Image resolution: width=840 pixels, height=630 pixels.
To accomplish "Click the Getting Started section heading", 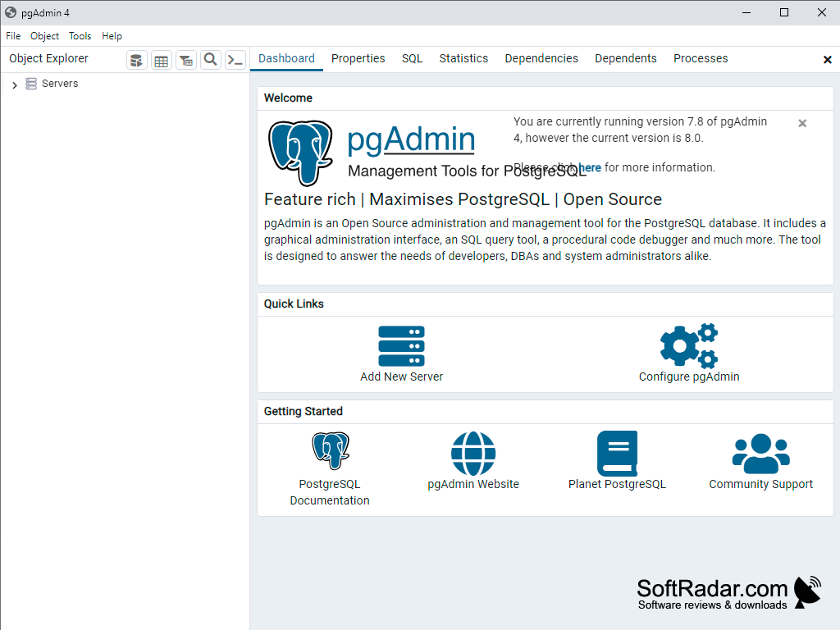I will [x=304, y=412].
